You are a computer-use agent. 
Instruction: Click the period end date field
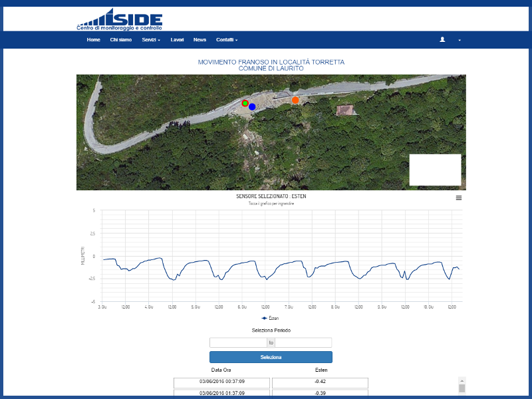303,342
